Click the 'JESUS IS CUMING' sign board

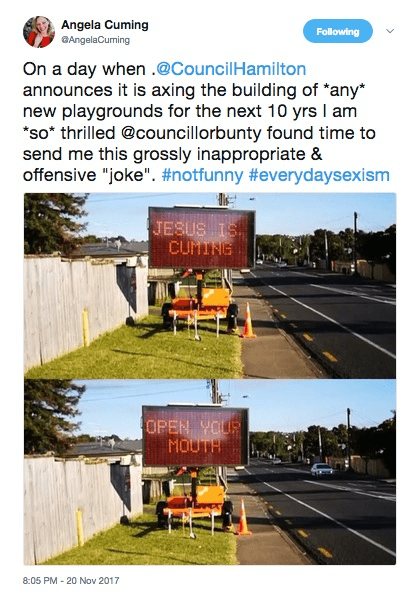202,238
